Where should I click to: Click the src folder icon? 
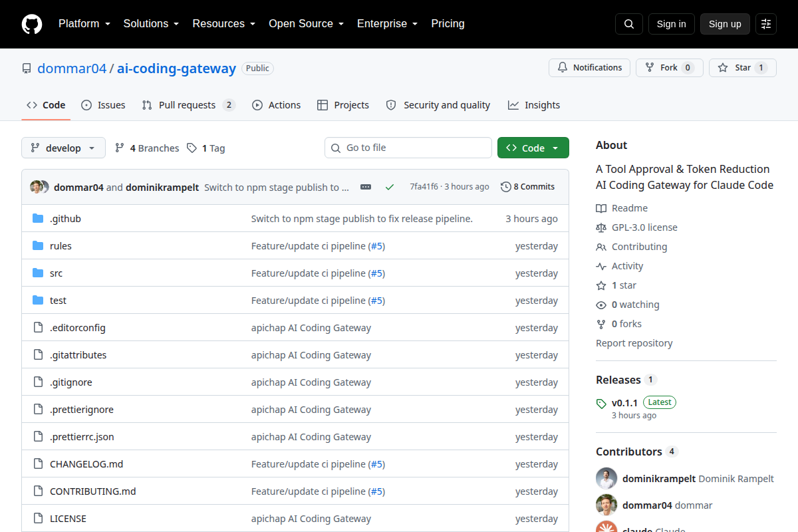38,273
